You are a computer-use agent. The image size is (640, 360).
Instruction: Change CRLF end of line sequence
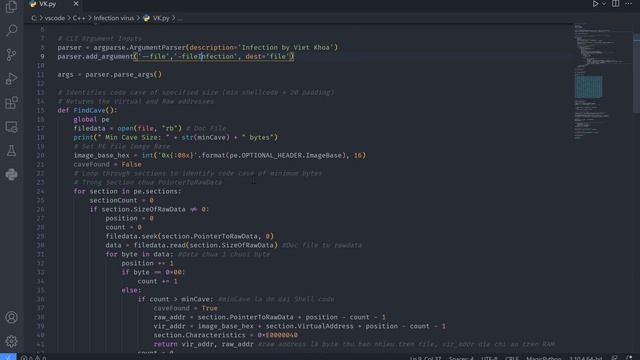pyautogui.click(x=512, y=358)
